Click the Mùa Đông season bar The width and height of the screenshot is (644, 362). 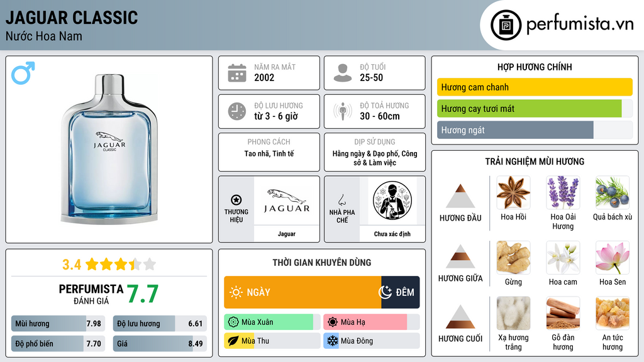click(371, 341)
